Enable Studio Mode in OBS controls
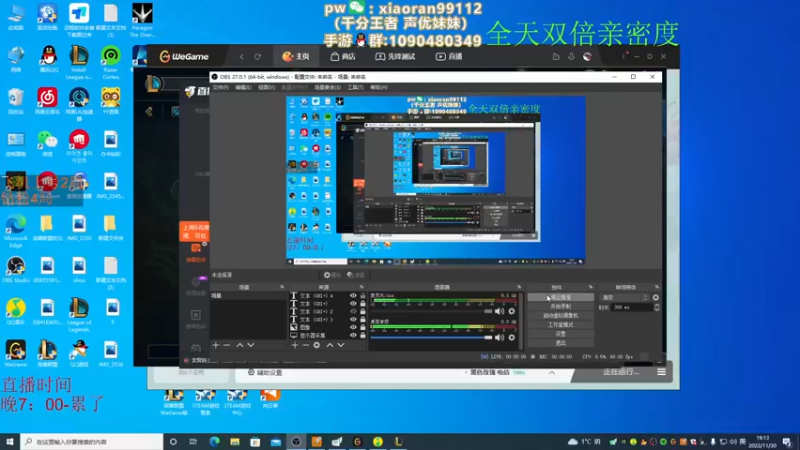Viewport: 800px width, 450px height. 561,325
